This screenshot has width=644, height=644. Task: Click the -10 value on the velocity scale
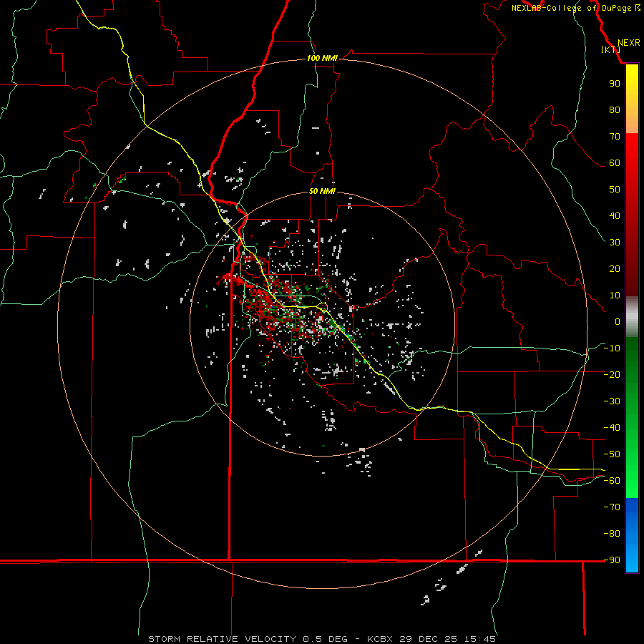click(x=612, y=348)
